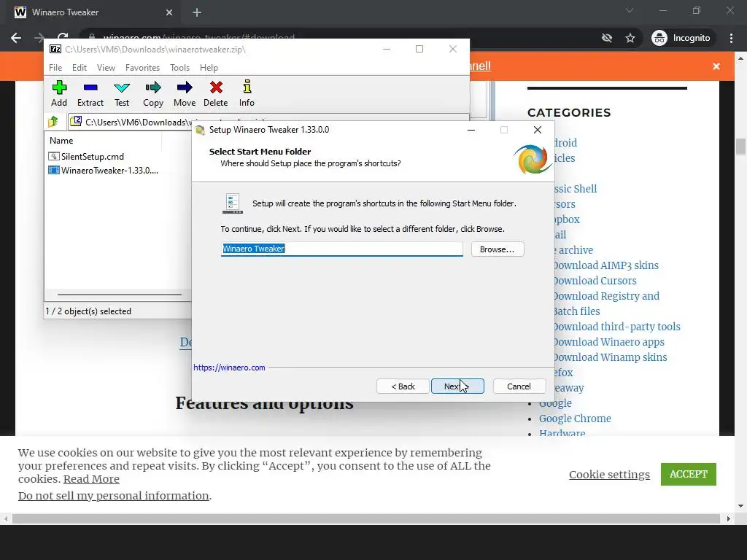747x560 pixels.
Task: Click the Info icon in 7-Zip toolbar
Action: [x=247, y=94]
